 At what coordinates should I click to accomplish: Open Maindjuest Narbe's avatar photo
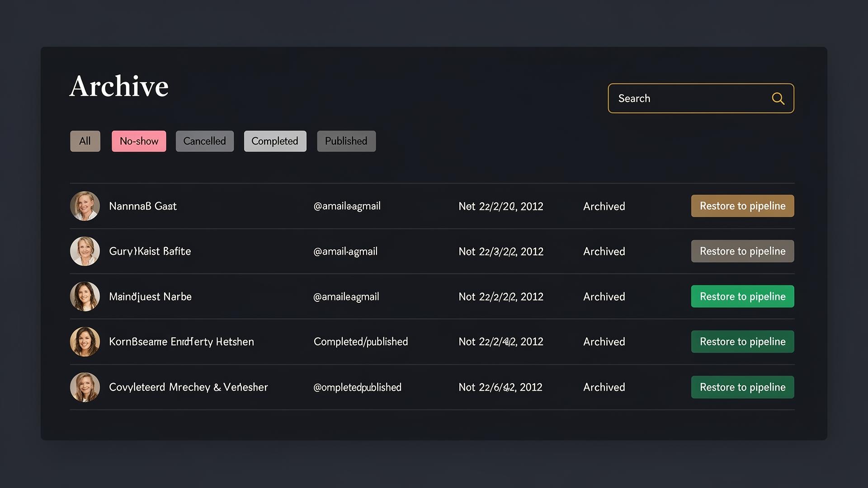(85, 296)
